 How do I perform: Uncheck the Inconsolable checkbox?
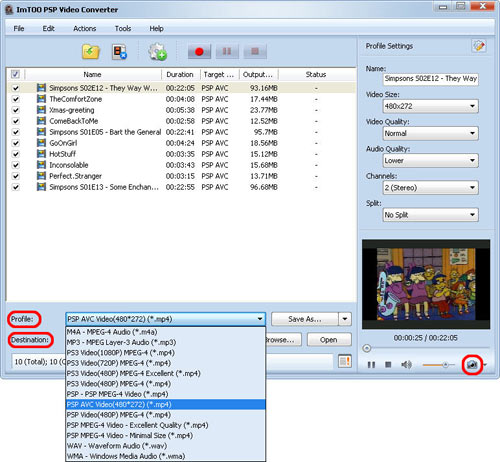[15, 165]
